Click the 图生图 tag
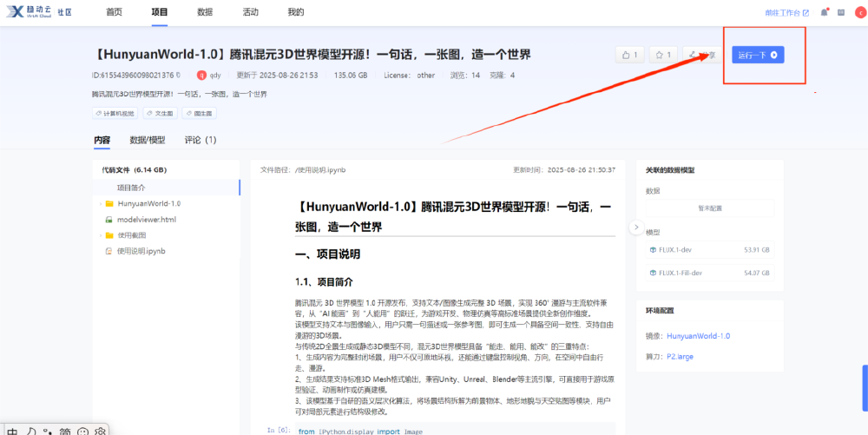 point(200,114)
